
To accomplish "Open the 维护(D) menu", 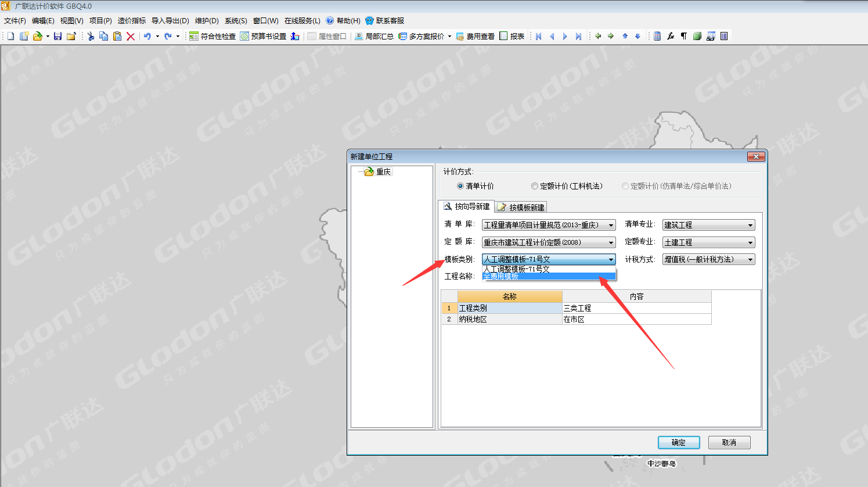I will tap(207, 21).
